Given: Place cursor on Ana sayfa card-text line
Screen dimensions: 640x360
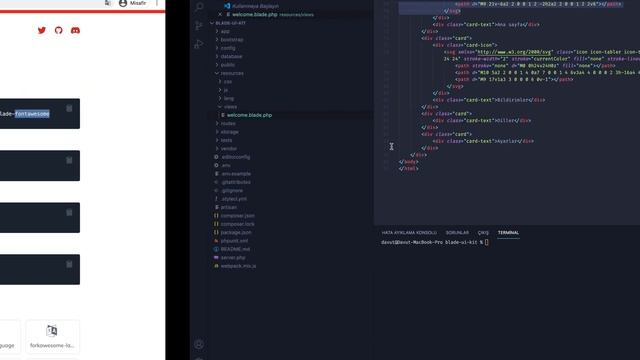Looking at the screenshot, I should tap(486, 24).
